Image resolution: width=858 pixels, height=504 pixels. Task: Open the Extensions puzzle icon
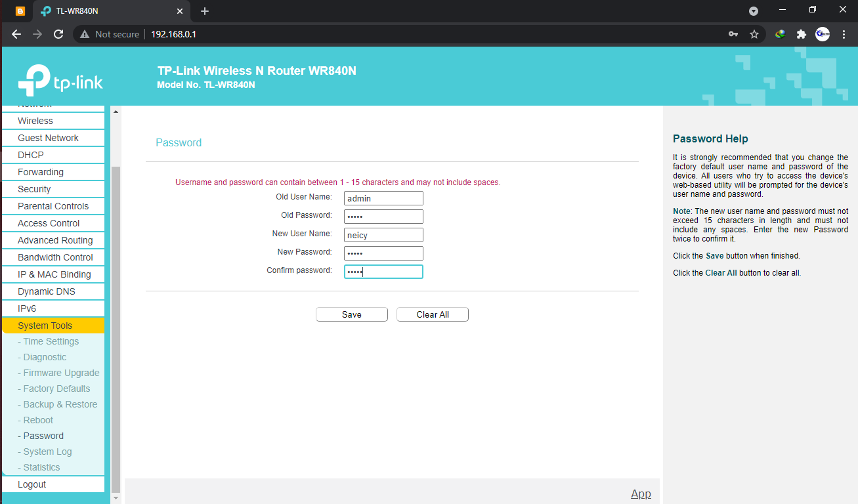pos(801,34)
